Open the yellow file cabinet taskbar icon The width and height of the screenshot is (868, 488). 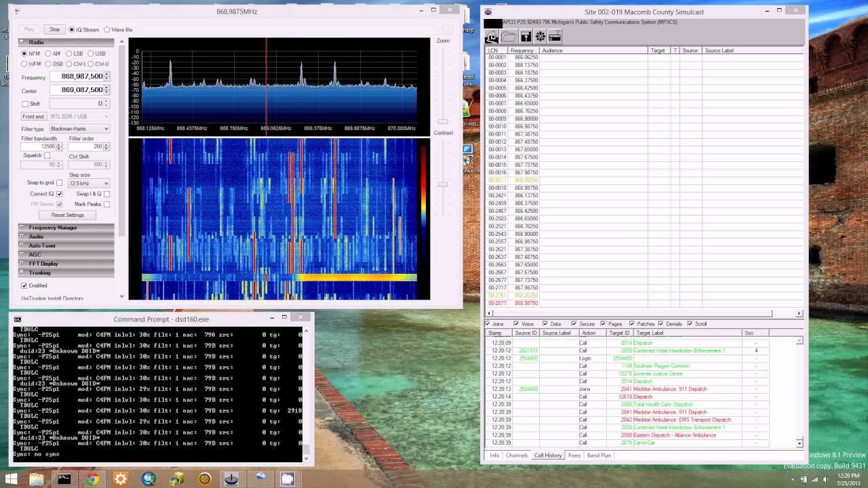[177, 479]
